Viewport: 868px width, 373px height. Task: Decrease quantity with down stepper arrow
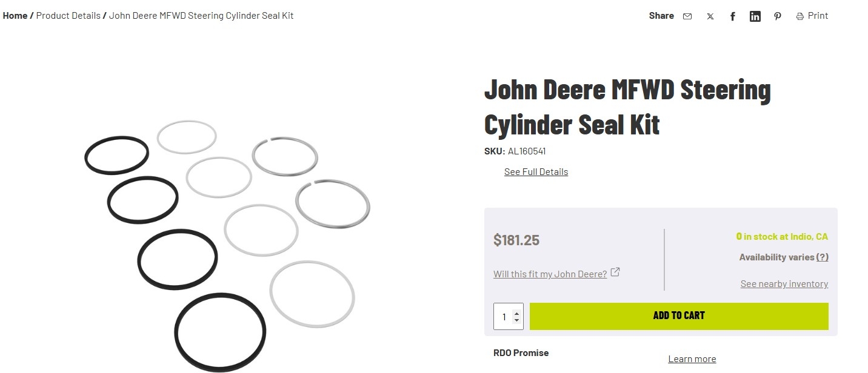pos(516,320)
